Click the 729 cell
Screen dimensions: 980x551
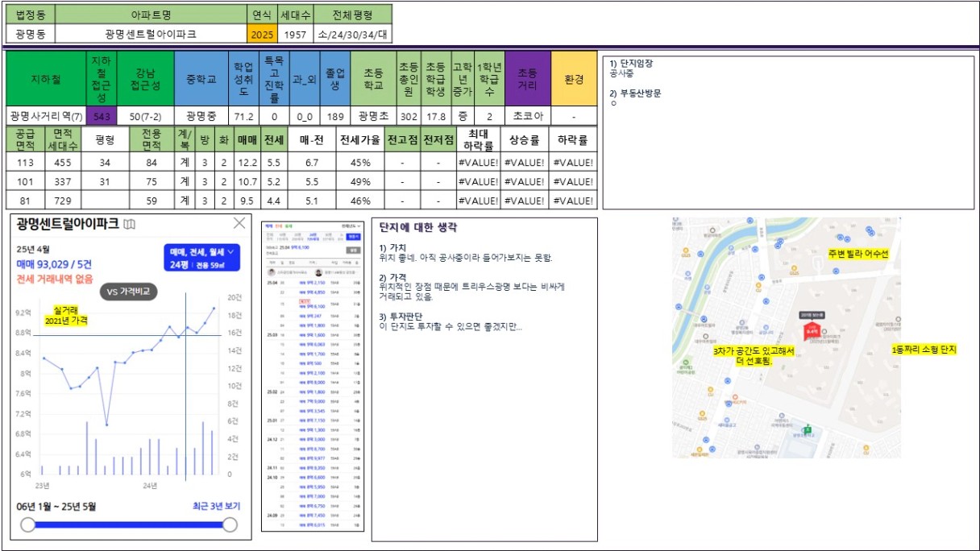pos(61,201)
